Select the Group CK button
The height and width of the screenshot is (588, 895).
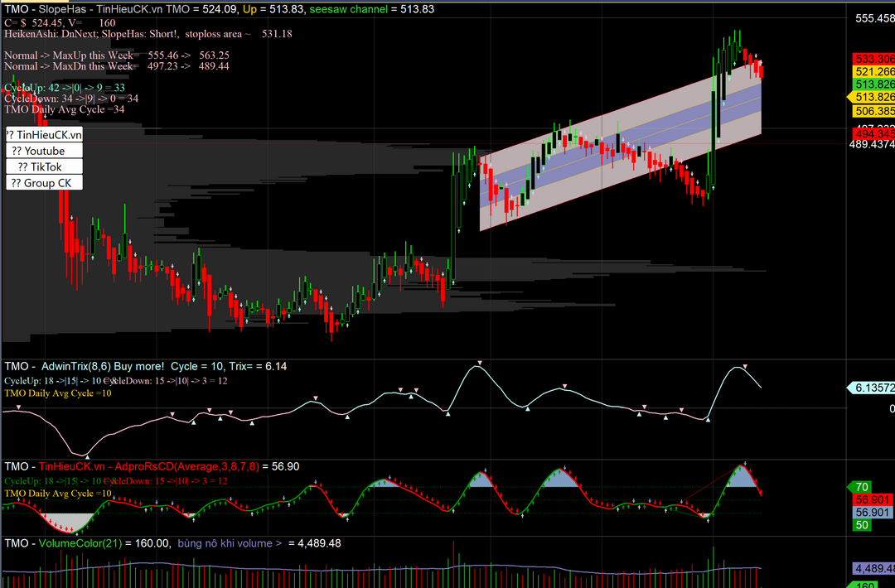click(x=44, y=183)
